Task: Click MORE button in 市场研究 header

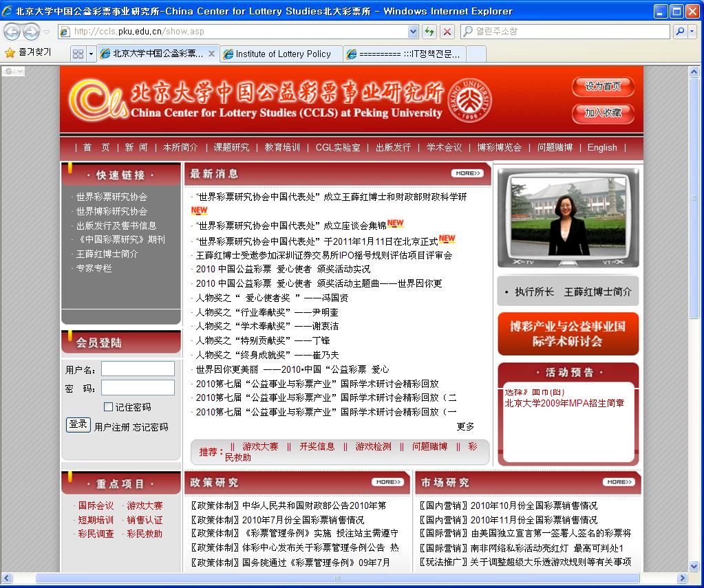Action: pyautogui.click(x=619, y=481)
